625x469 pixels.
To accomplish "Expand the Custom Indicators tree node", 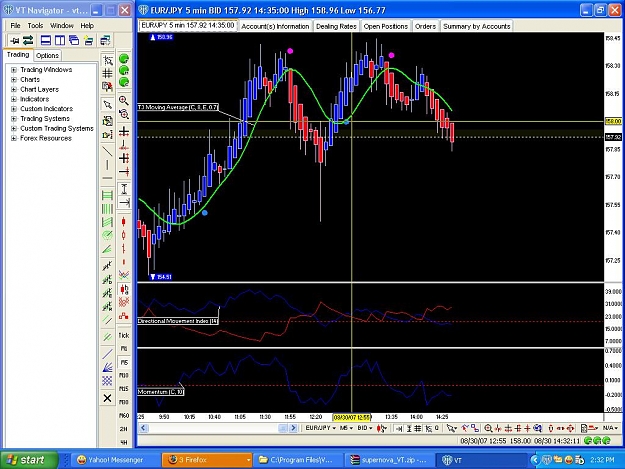I will click(14, 109).
